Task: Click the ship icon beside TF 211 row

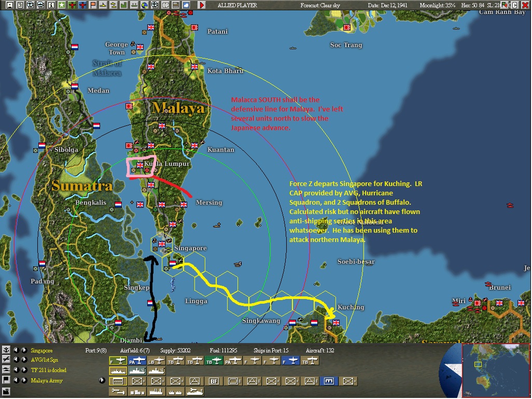Action: tap(6, 369)
